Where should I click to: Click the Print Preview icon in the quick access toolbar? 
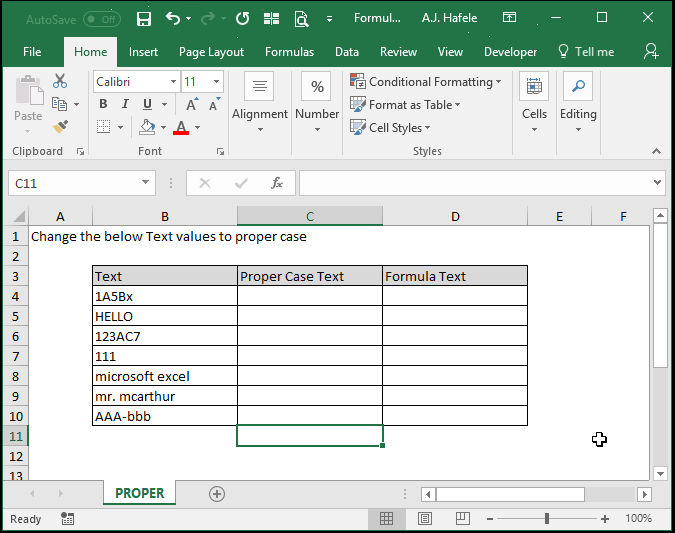(301, 19)
